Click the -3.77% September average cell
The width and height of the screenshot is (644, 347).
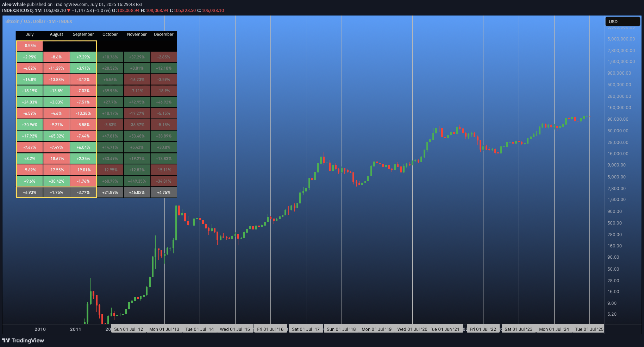click(83, 193)
